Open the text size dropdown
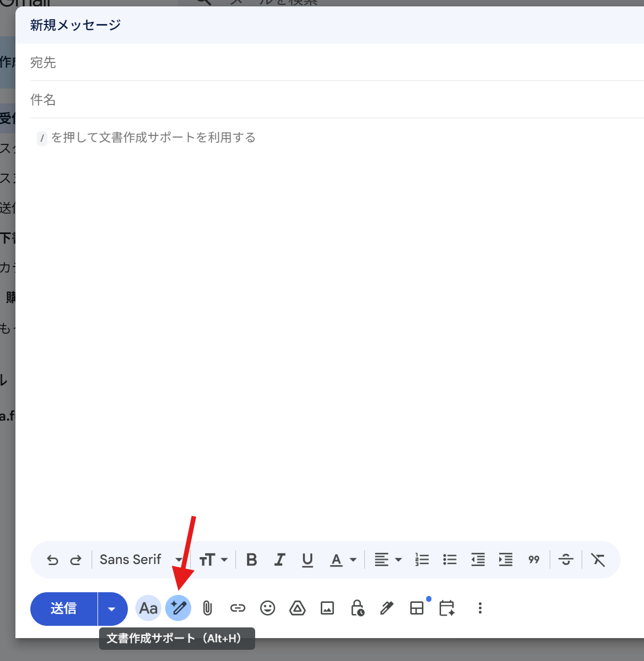 (x=213, y=560)
